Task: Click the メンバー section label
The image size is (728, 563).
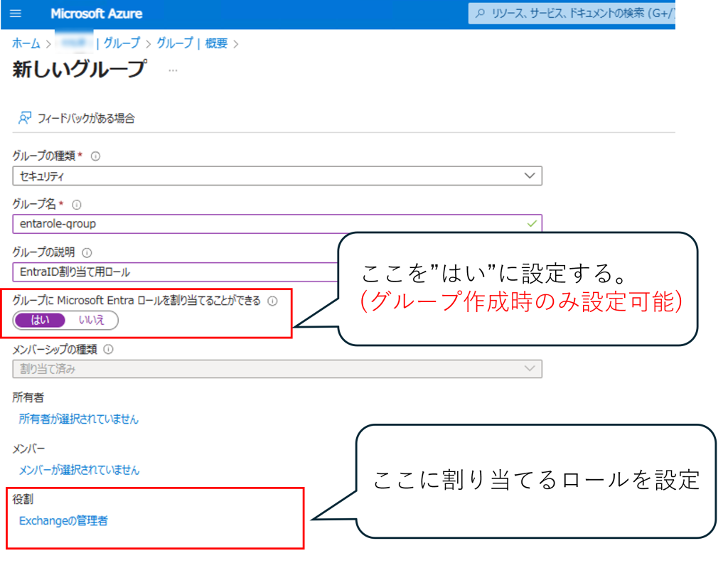Action: coord(28,449)
